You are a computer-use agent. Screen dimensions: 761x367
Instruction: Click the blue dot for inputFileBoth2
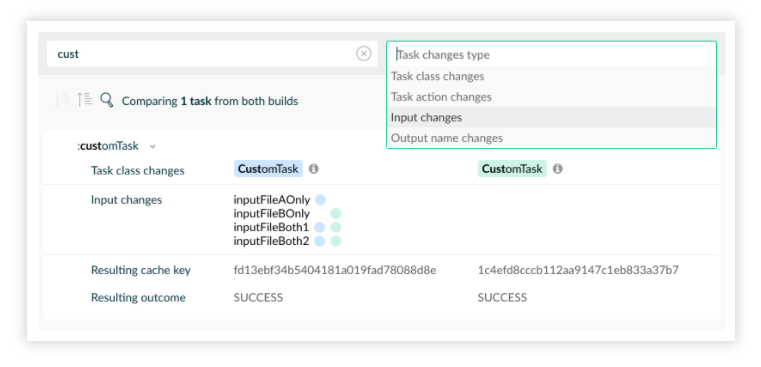319,241
